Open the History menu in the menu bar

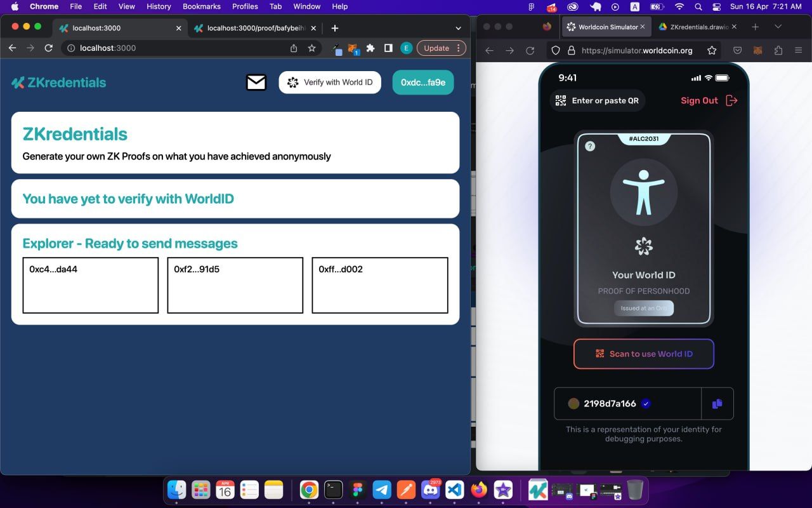(x=159, y=6)
